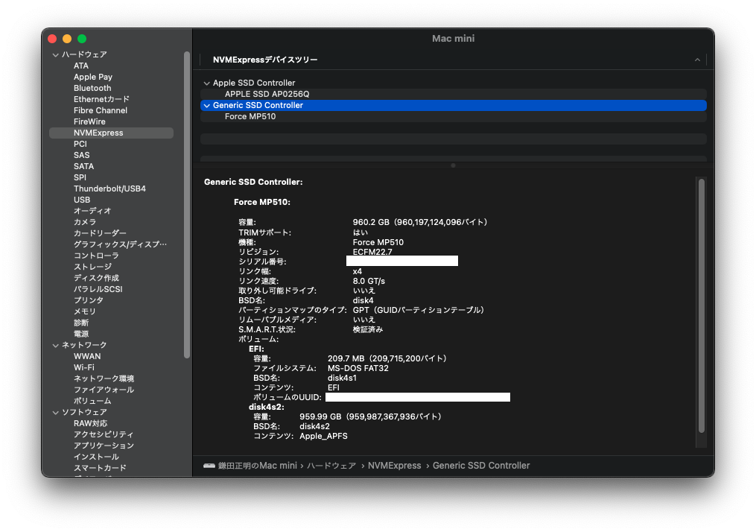Collapse the Apple SSD Controller tree node
756x532 pixels.
206,83
